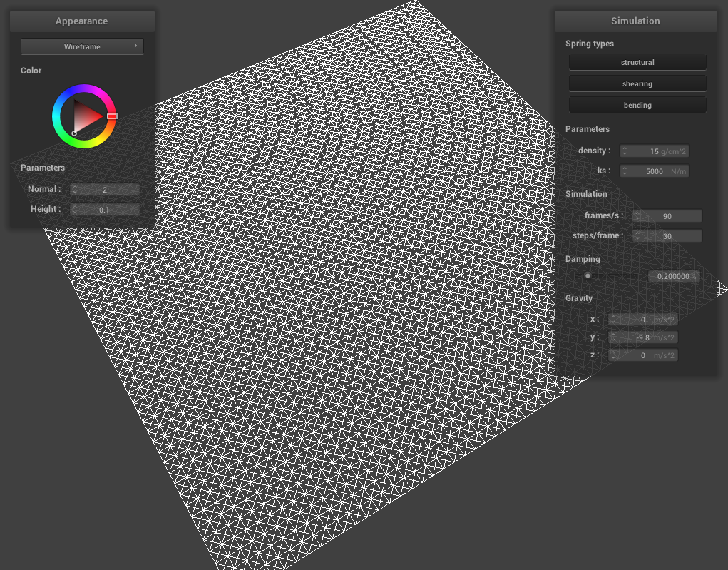Click the ks stepper arrows
728x570 pixels.
click(625, 171)
